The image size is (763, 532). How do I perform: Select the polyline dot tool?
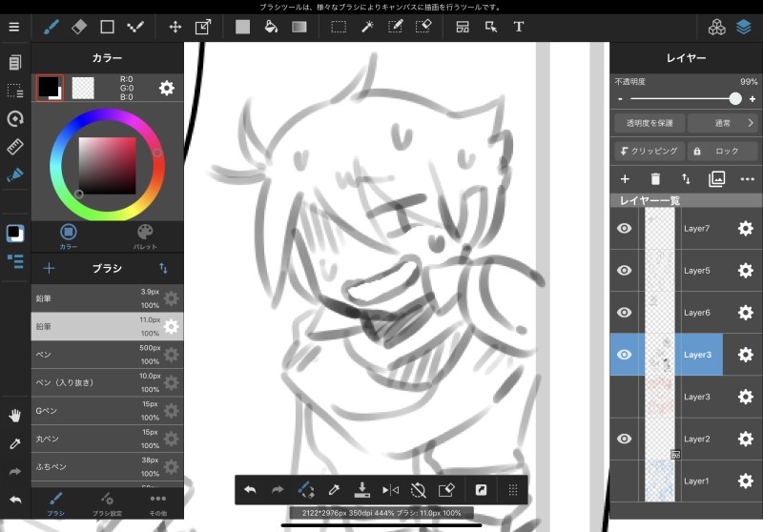135,27
